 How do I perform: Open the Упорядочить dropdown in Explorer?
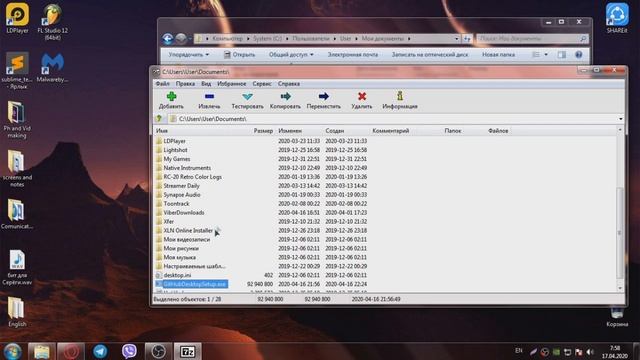(189, 55)
